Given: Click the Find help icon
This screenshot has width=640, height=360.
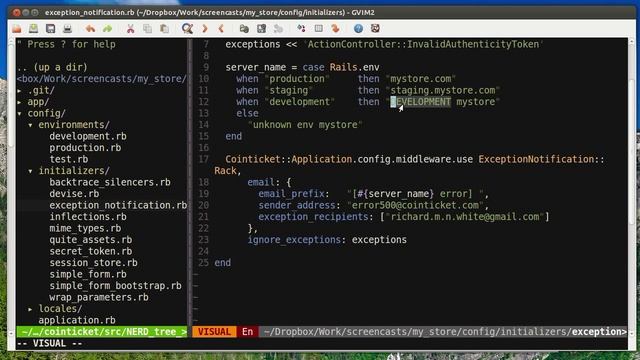Looking at the screenshot, I should click(x=375, y=28).
